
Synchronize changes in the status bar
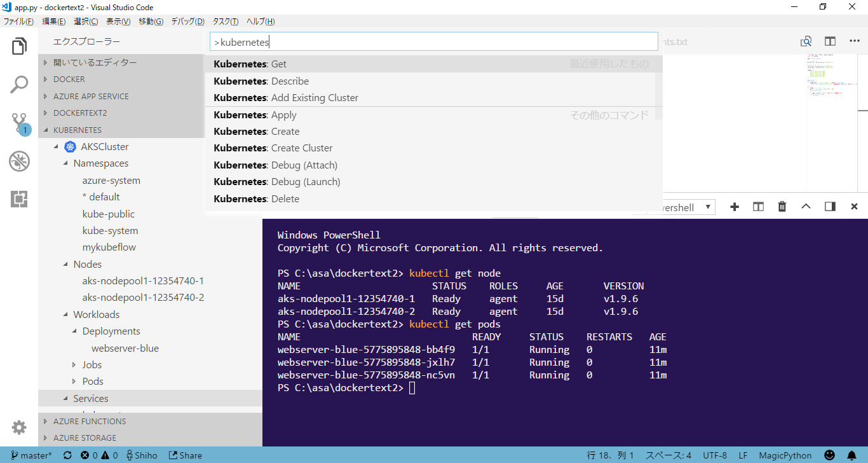(67, 455)
